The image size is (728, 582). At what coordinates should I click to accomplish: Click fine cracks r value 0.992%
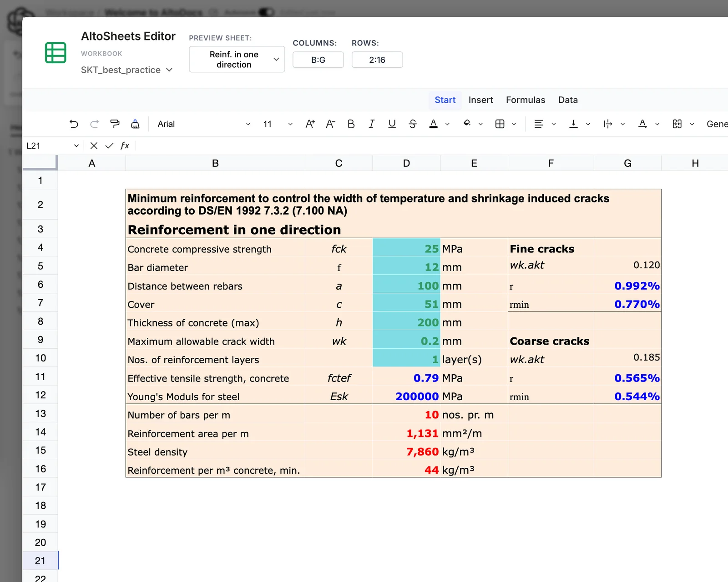click(x=627, y=285)
